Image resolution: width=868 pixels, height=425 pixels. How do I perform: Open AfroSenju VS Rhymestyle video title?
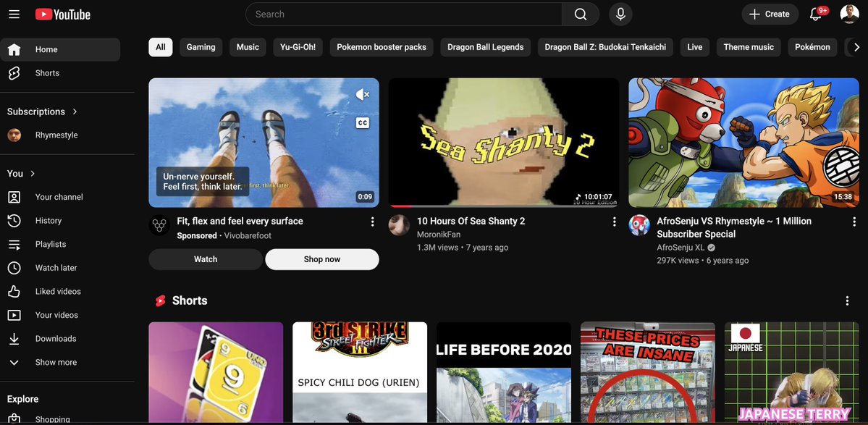[x=734, y=227]
